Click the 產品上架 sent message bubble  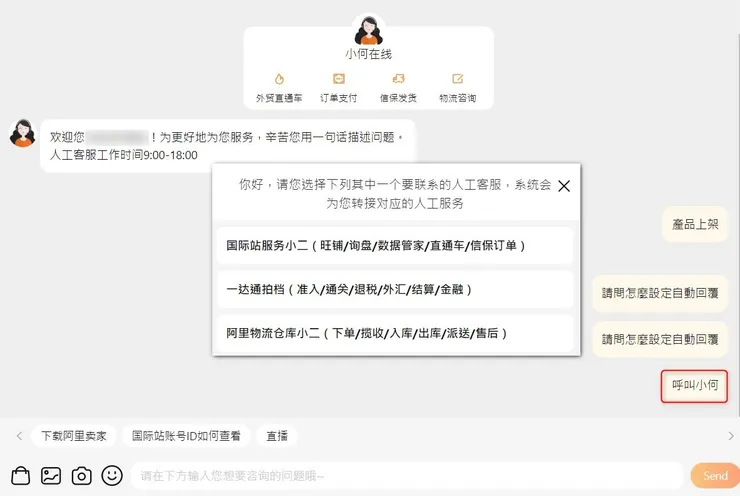coord(695,224)
